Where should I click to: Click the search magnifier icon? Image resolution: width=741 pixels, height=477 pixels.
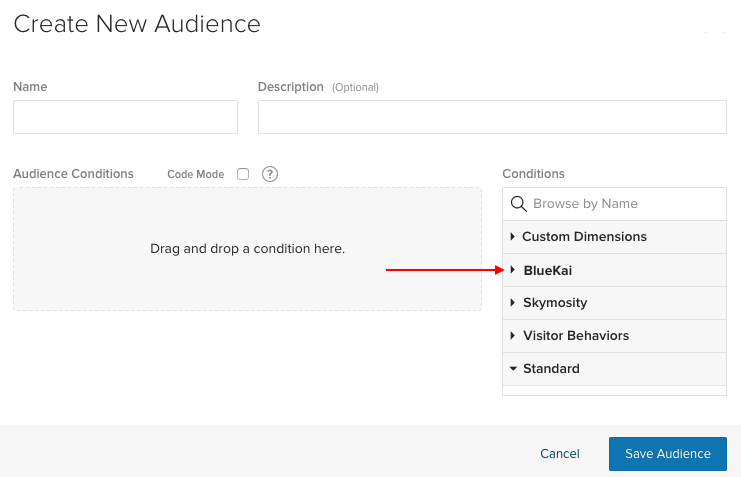pyautogui.click(x=518, y=204)
